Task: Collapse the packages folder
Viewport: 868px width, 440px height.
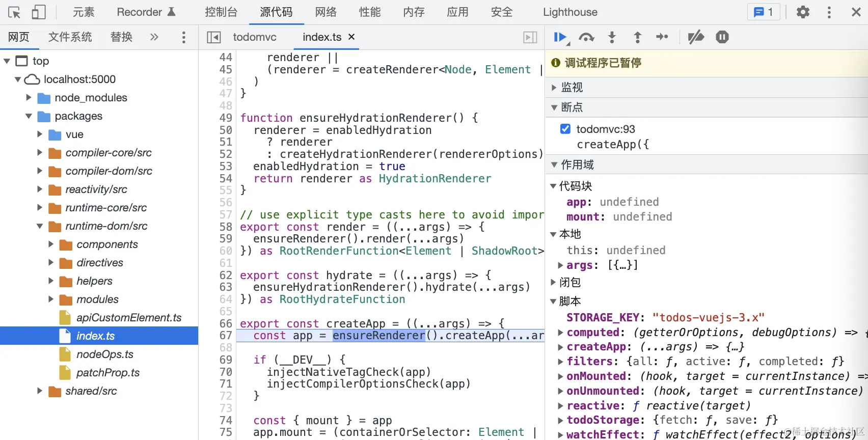Action: [29, 116]
